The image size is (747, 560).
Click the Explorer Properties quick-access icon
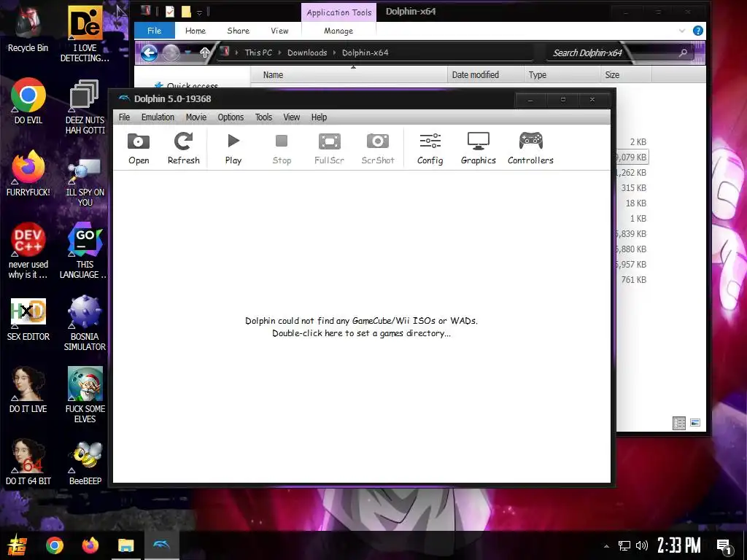[x=169, y=12]
